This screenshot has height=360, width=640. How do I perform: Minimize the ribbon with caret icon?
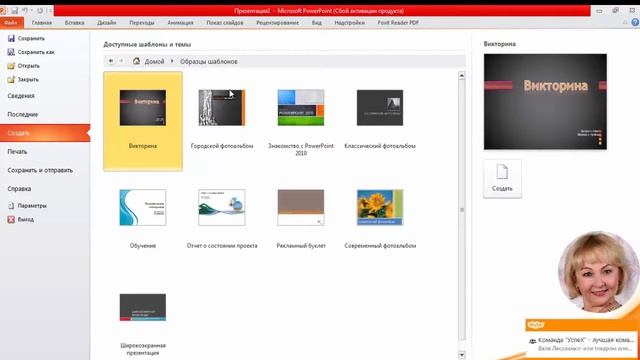625,23
